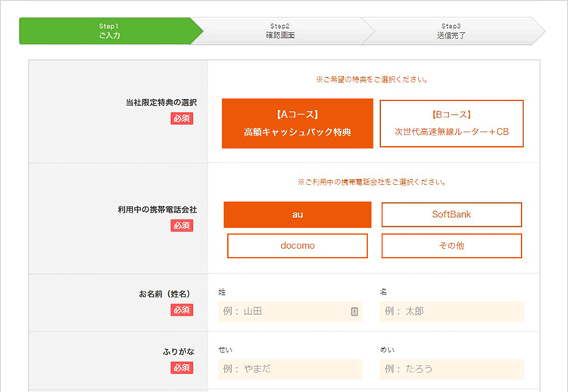Click the contact autofill icon in 姓 field

click(x=354, y=311)
